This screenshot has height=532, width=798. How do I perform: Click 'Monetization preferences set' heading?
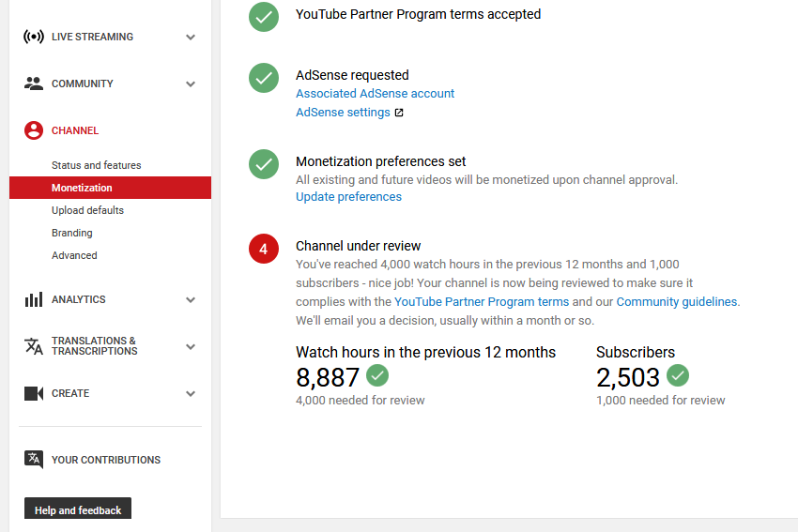(x=380, y=161)
